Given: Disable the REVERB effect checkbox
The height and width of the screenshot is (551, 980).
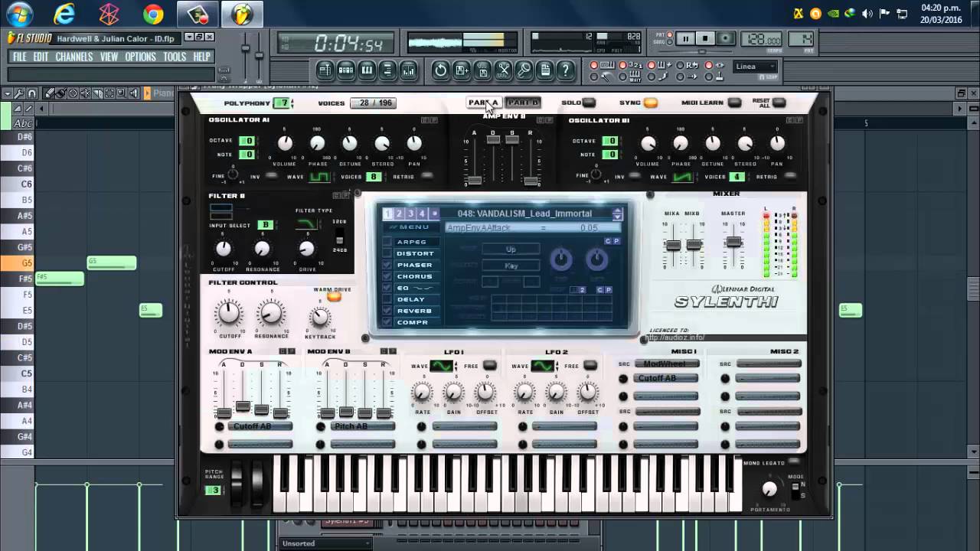Looking at the screenshot, I should (387, 311).
